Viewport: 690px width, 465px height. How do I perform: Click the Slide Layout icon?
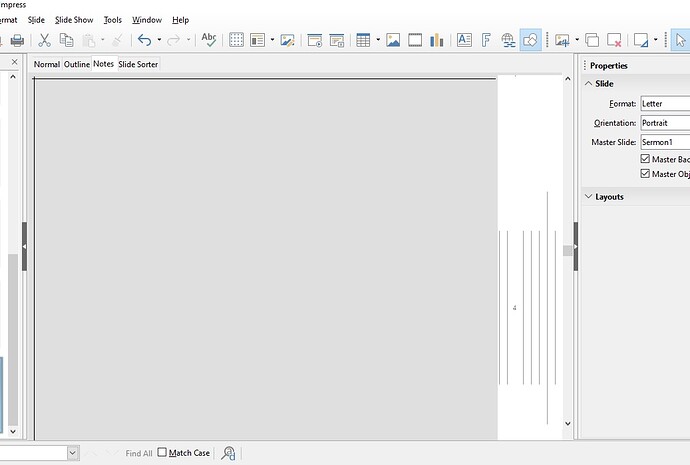click(x=641, y=40)
